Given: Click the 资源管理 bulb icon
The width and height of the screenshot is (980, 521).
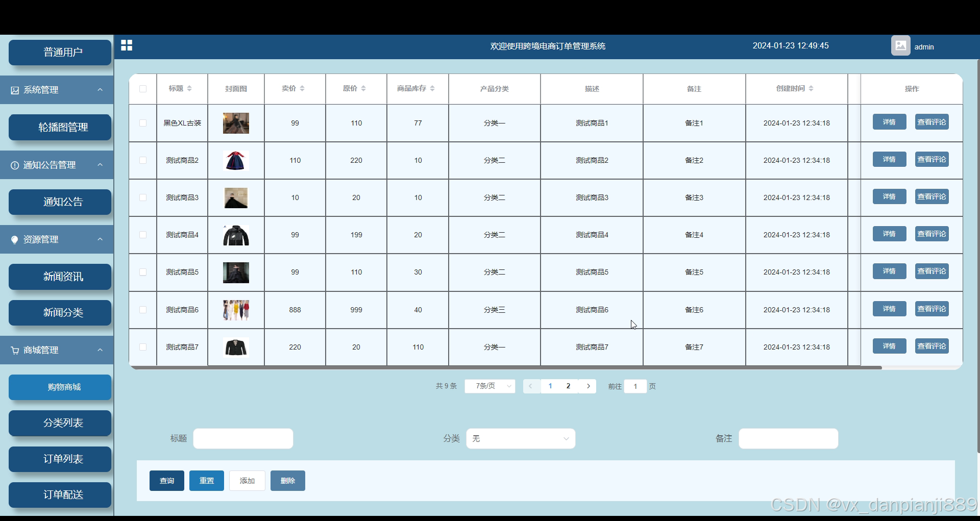Looking at the screenshot, I should (15, 240).
